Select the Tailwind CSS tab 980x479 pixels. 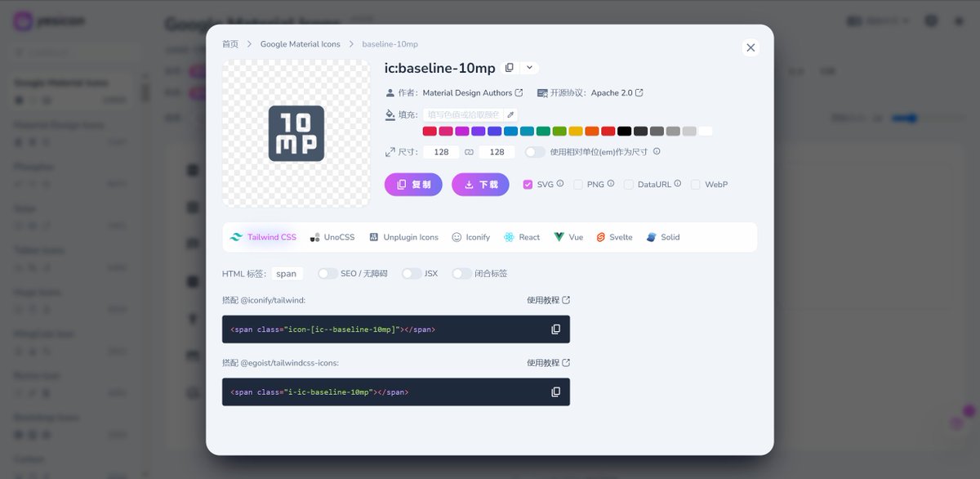coord(263,237)
